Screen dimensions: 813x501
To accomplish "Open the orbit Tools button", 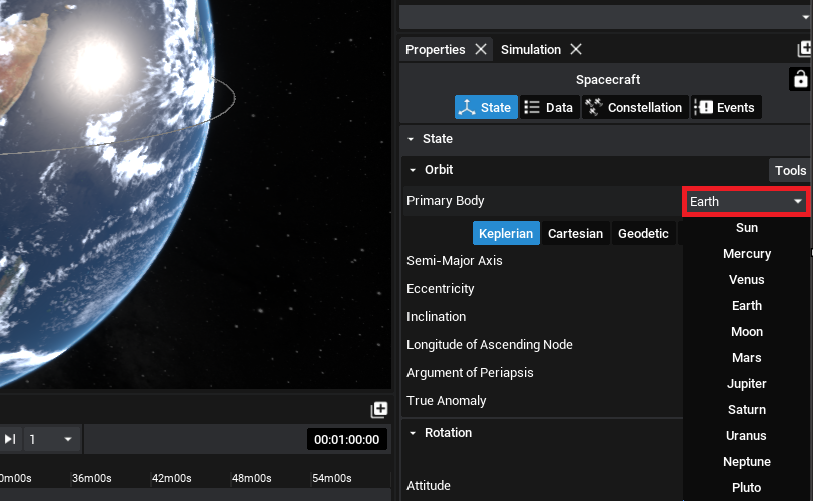I will point(790,170).
